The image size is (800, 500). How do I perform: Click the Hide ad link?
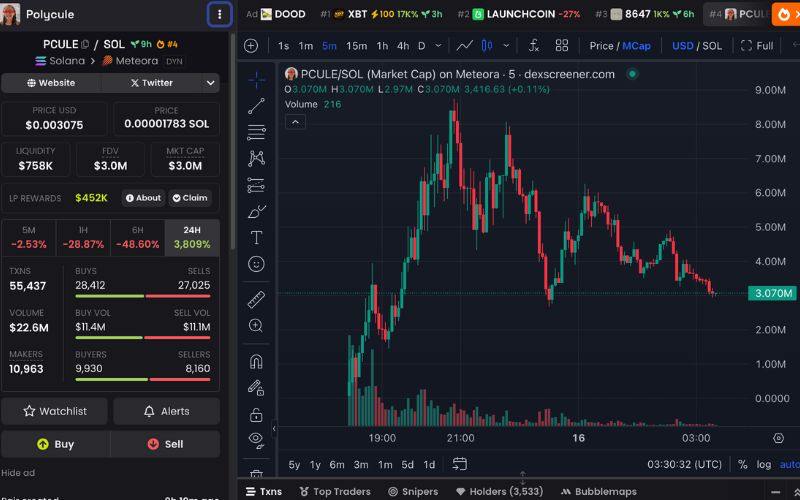click(18, 473)
